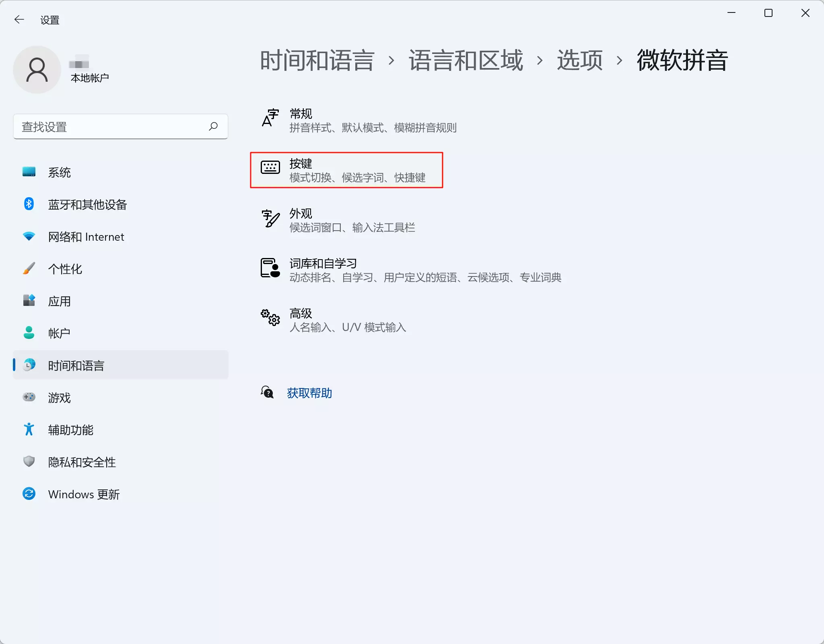Click the 常规 general settings icon

270,118
